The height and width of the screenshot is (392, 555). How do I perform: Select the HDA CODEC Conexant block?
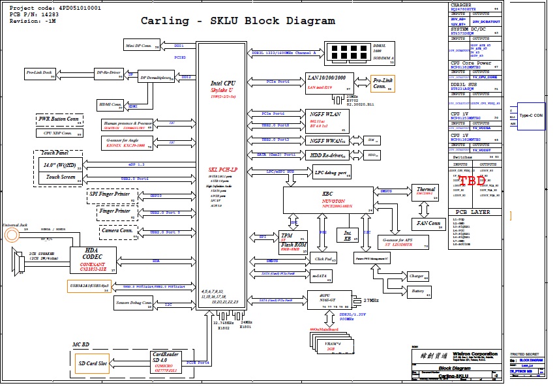(x=93, y=260)
